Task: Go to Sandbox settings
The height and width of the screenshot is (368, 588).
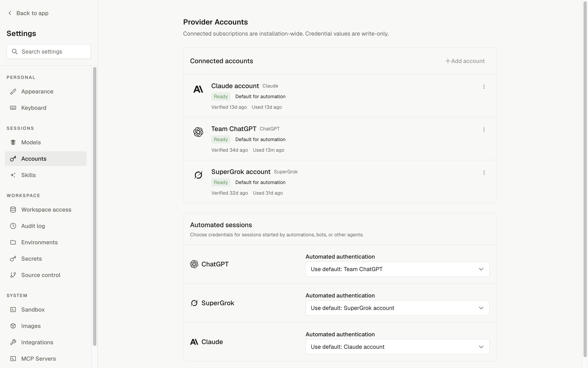Action: point(46,310)
